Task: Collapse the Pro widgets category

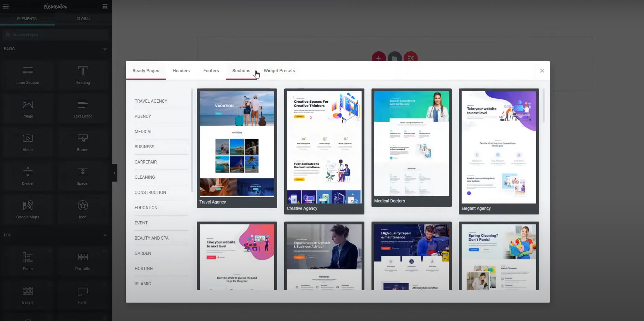Action: (105, 235)
